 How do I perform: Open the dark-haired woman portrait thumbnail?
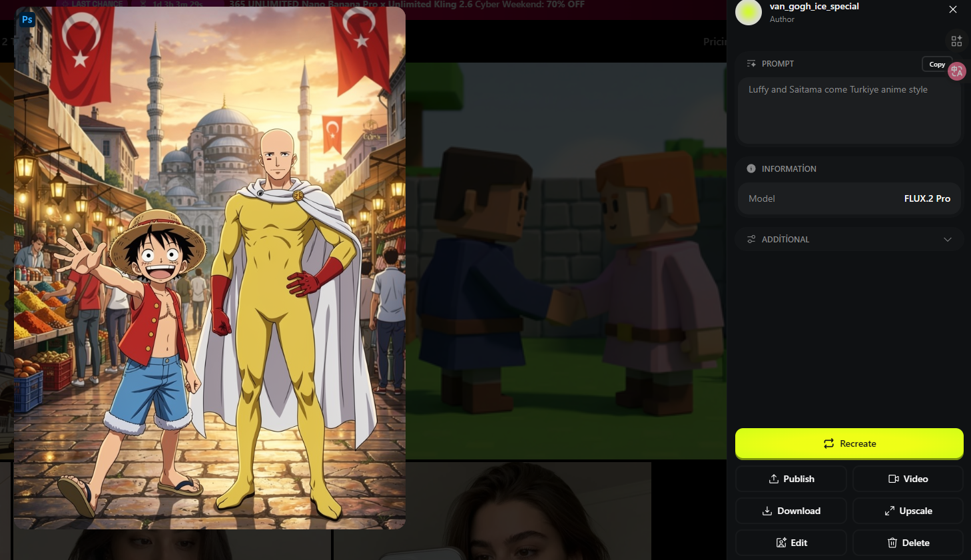[492, 511]
